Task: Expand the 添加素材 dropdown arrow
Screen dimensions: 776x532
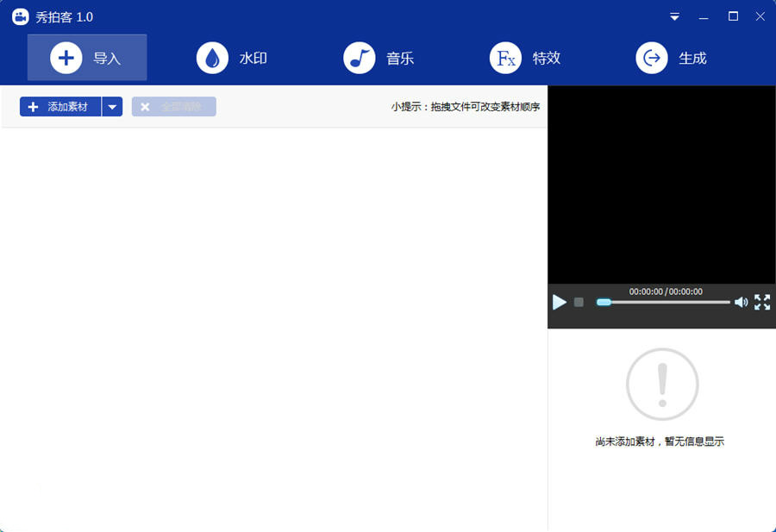Action: click(x=112, y=107)
